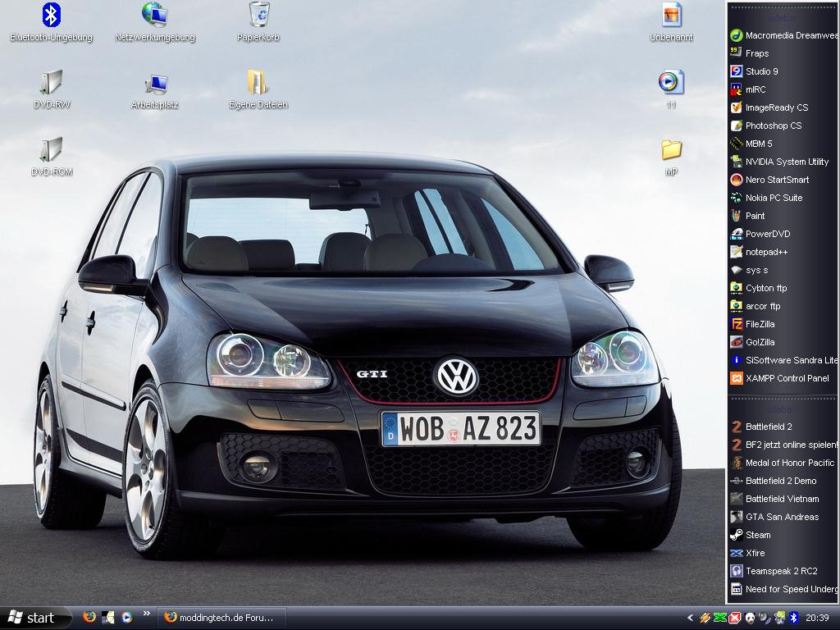Select the Papierkorb recycle bin icon
Viewport: 840px width, 630px height.
point(258,22)
